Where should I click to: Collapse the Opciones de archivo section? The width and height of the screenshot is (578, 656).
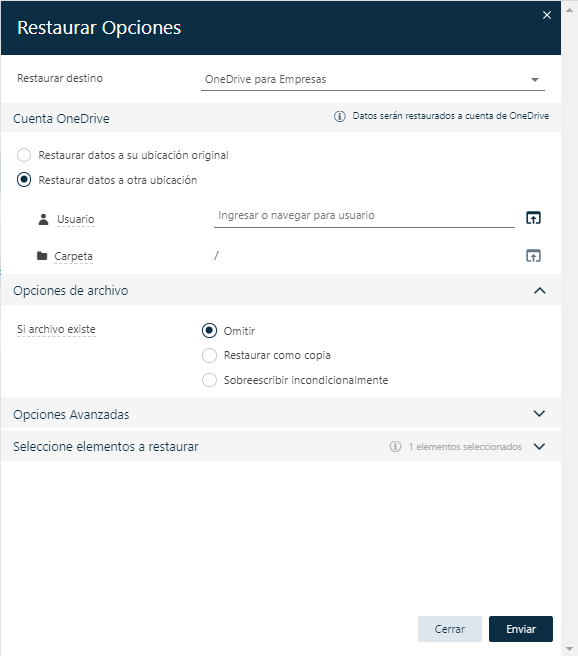(x=540, y=290)
